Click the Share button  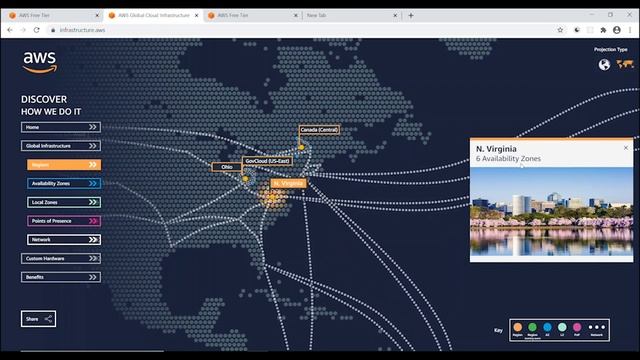point(38,319)
